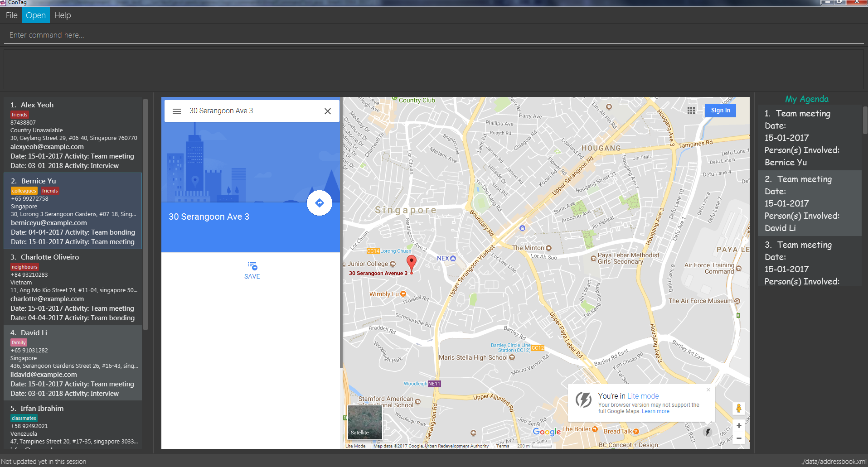This screenshot has width=868, height=467.
Task: Click the family tag on David Li
Action: (x=19, y=342)
